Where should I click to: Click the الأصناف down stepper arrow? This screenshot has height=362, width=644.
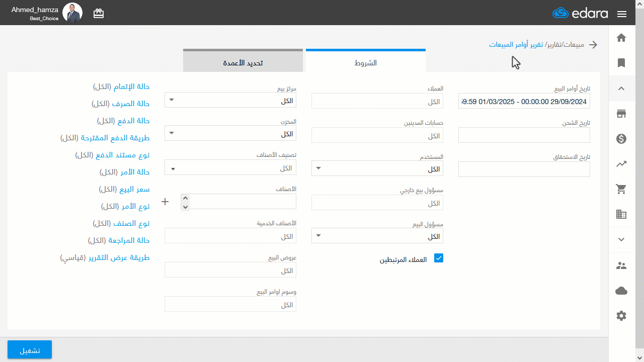click(185, 206)
